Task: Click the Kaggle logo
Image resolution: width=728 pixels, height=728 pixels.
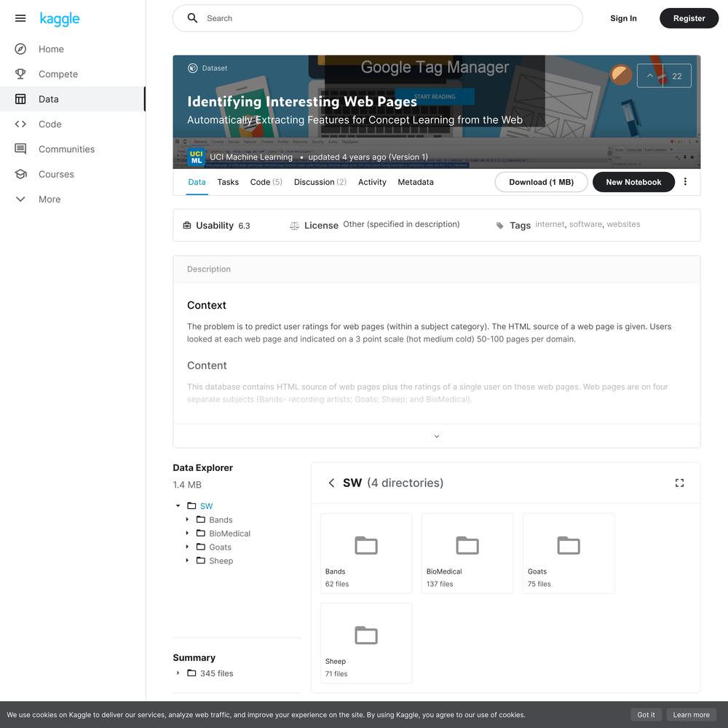Action: tap(60, 19)
